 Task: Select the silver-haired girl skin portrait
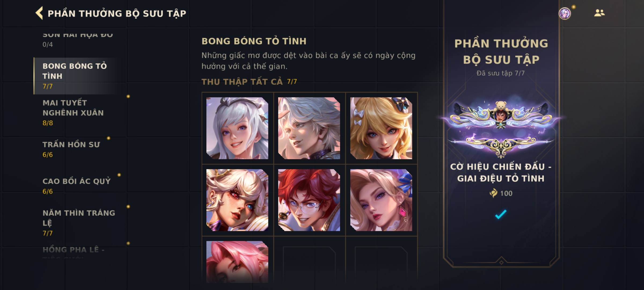pyautogui.click(x=237, y=128)
